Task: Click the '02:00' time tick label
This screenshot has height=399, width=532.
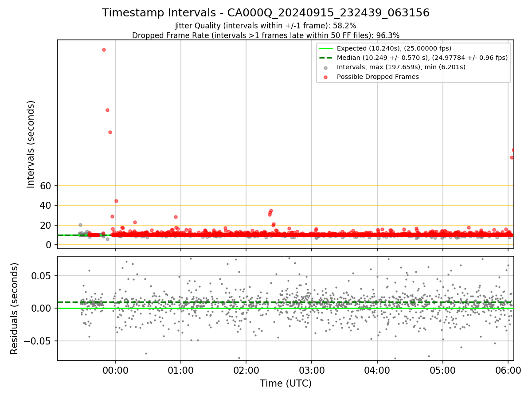Action: coord(246,370)
